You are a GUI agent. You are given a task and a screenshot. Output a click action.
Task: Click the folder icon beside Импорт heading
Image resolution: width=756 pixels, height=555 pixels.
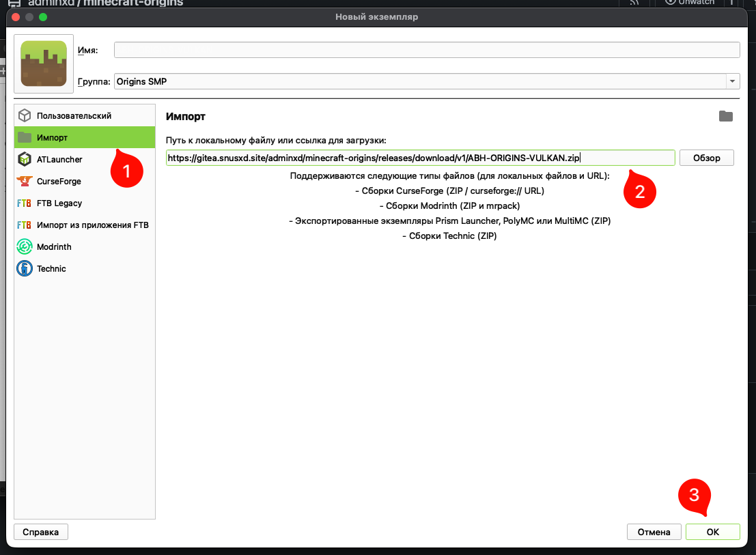coord(725,117)
